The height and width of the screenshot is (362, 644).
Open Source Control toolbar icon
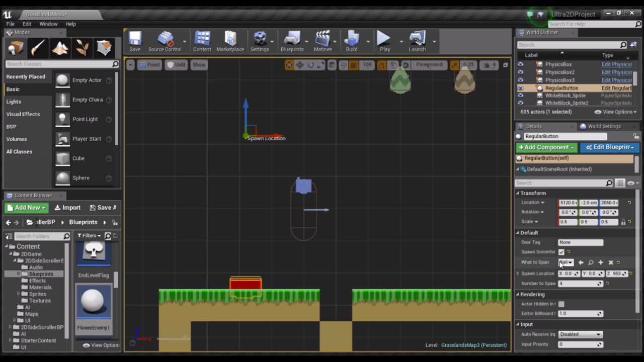click(165, 41)
